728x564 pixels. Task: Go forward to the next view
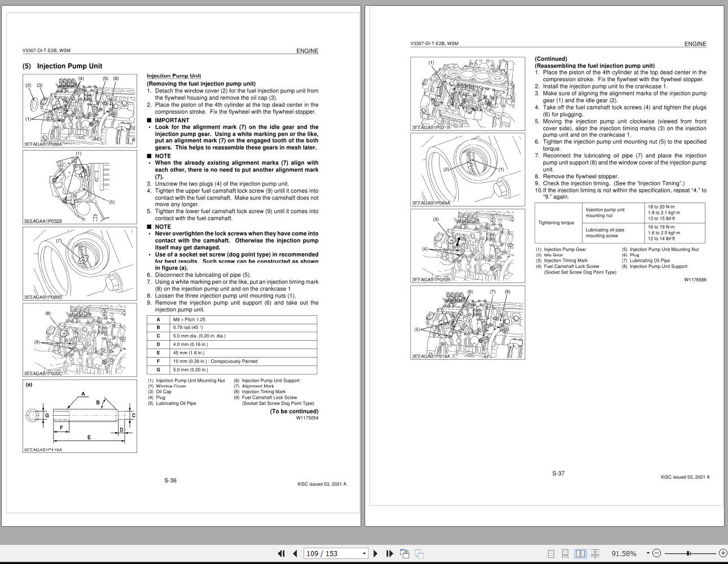420,553
